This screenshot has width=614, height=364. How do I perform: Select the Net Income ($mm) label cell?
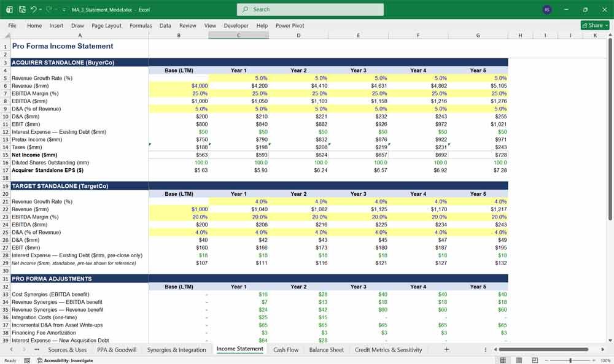click(x=80, y=155)
